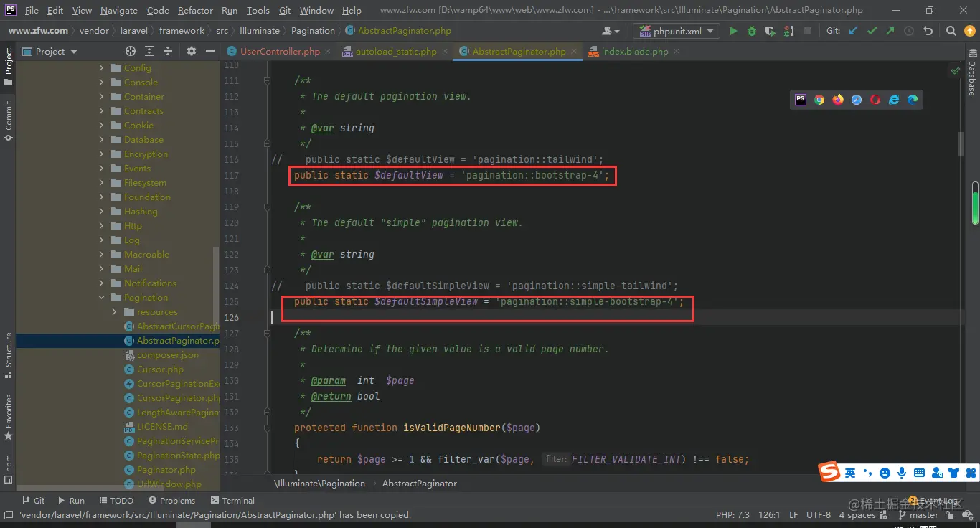Open the Git tool window button
The width and height of the screenshot is (980, 528).
point(33,501)
